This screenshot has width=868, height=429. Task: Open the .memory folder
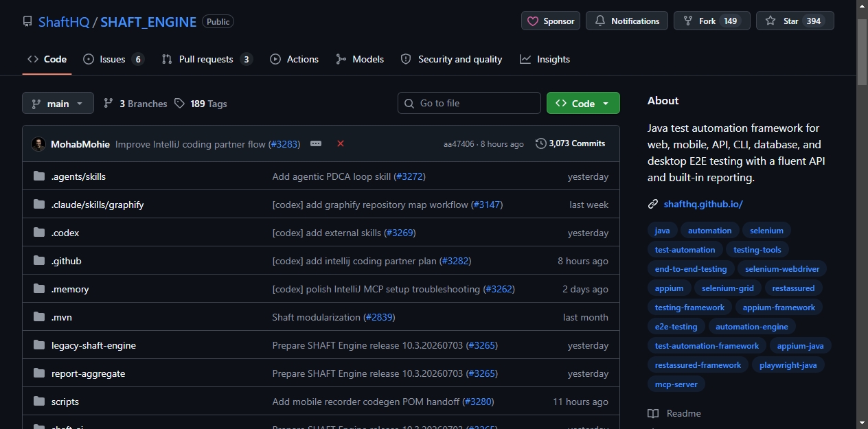[x=70, y=289]
